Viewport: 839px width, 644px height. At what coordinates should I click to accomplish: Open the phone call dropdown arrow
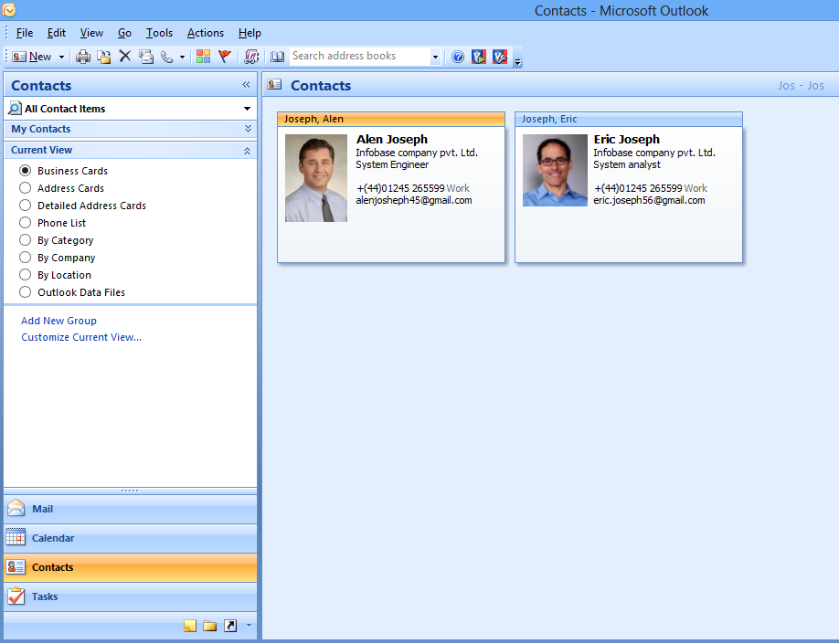click(182, 57)
